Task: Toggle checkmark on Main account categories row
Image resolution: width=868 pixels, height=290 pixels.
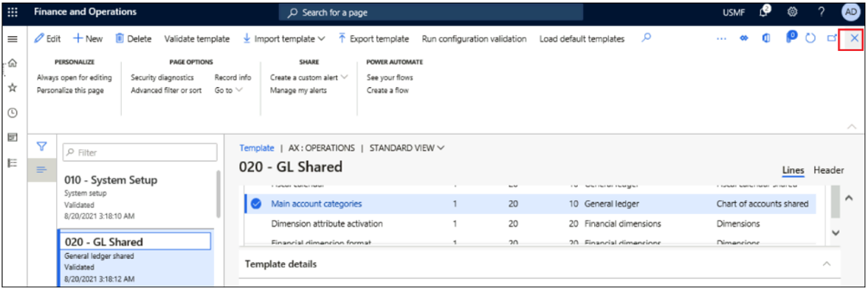Action: click(255, 204)
